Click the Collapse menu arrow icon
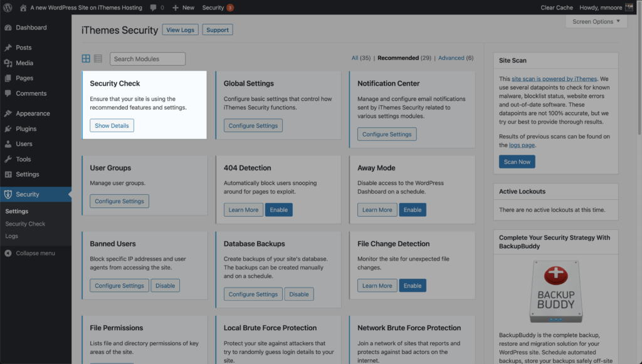Viewport: 642px width, 364px height. pos(8,253)
